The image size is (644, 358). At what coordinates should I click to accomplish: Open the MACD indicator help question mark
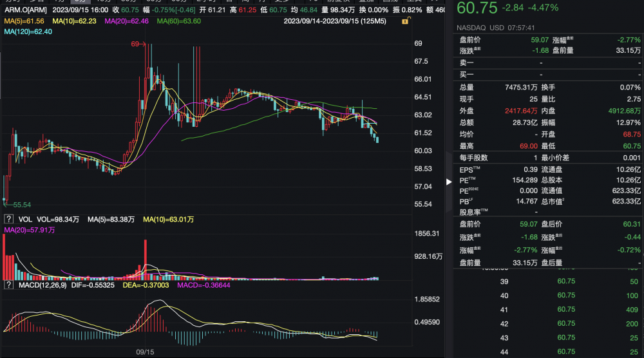tap(8, 285)
